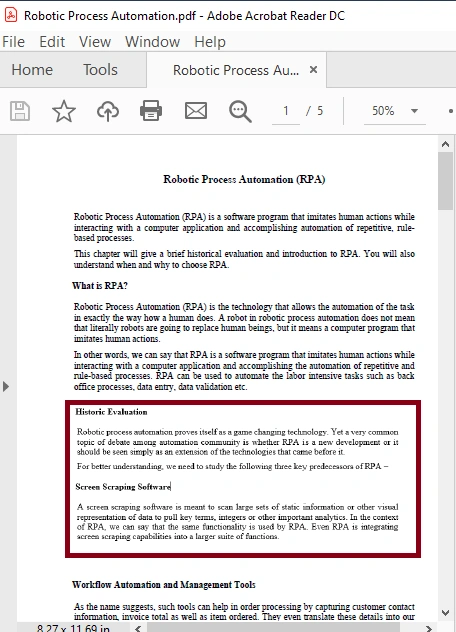Switch to the Home tab
This screenshot has height=632, width=456.
click(32, 70)
